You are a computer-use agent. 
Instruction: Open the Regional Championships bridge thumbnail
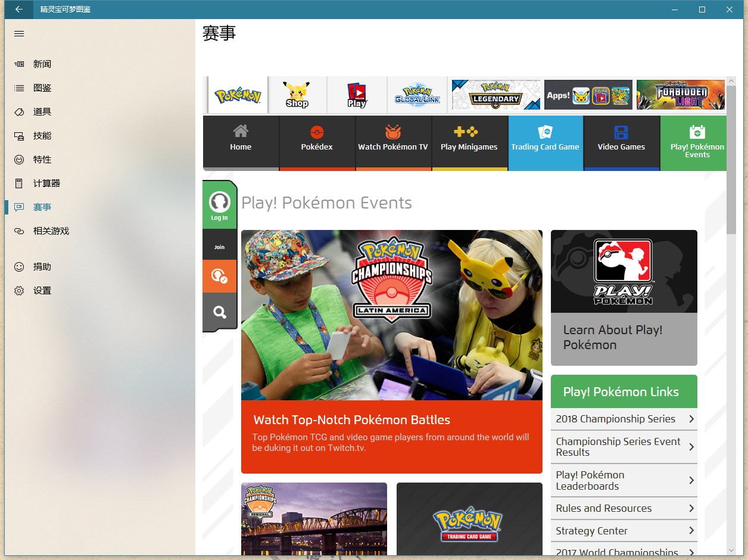[314, 519]
